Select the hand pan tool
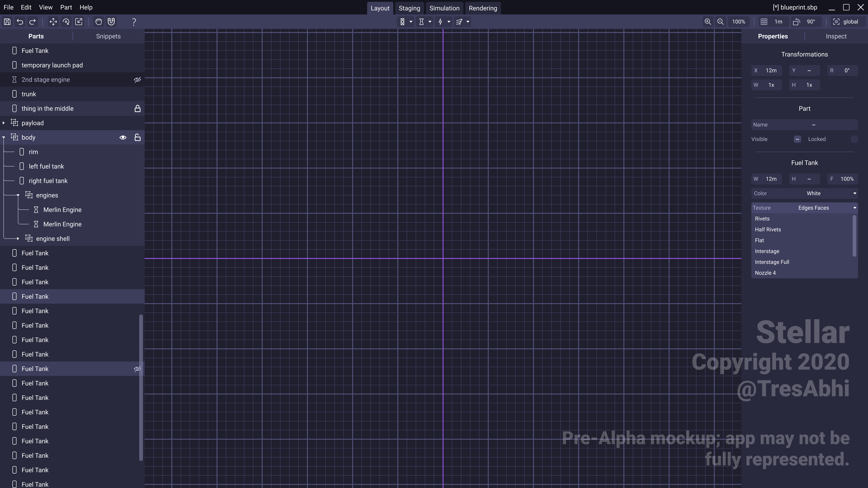The height and width of the screenshot is (488, 868). [x=98, y=22]
